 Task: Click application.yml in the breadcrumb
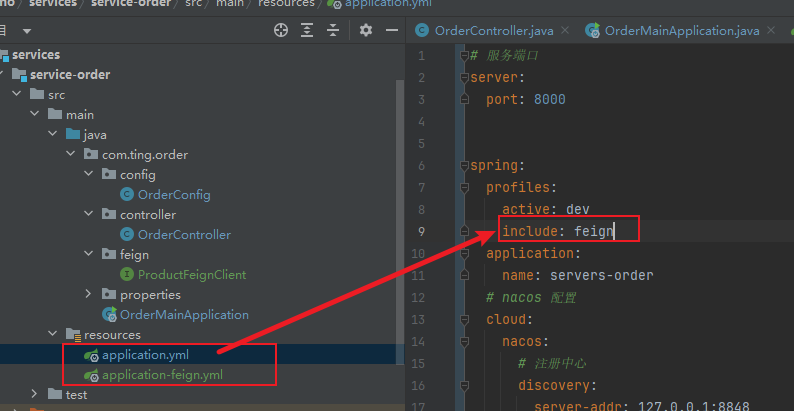pyautogui.click(x=388, y=4)
